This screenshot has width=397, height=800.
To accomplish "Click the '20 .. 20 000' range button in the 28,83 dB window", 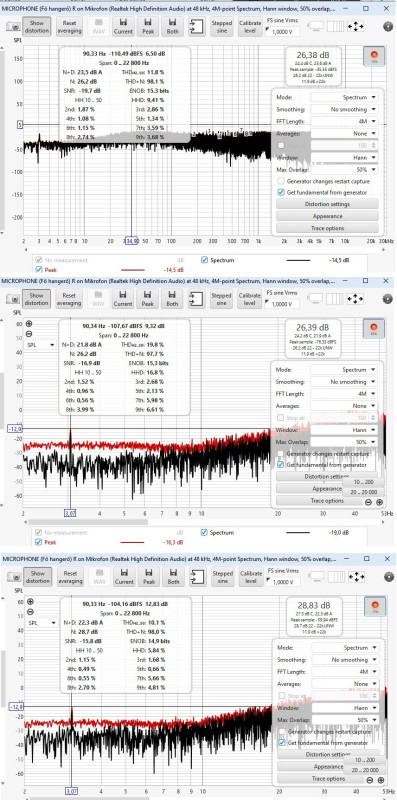I will click(364, 770).
